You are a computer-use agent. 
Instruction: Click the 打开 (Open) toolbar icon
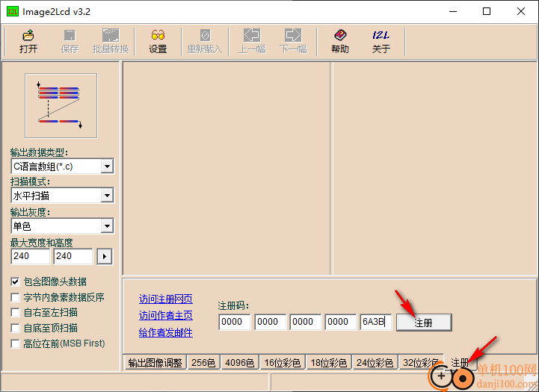[28, 41]
